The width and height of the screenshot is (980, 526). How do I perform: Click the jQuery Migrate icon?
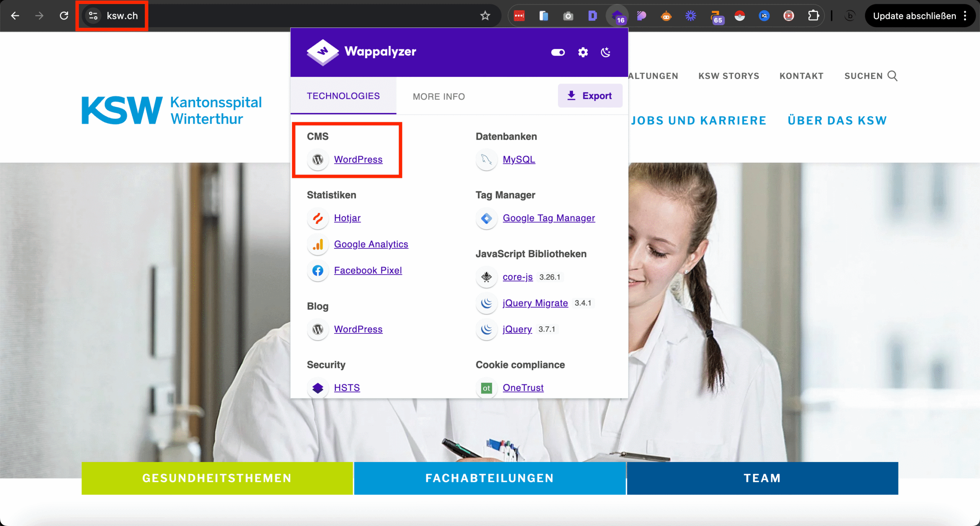tap(487, 303)
